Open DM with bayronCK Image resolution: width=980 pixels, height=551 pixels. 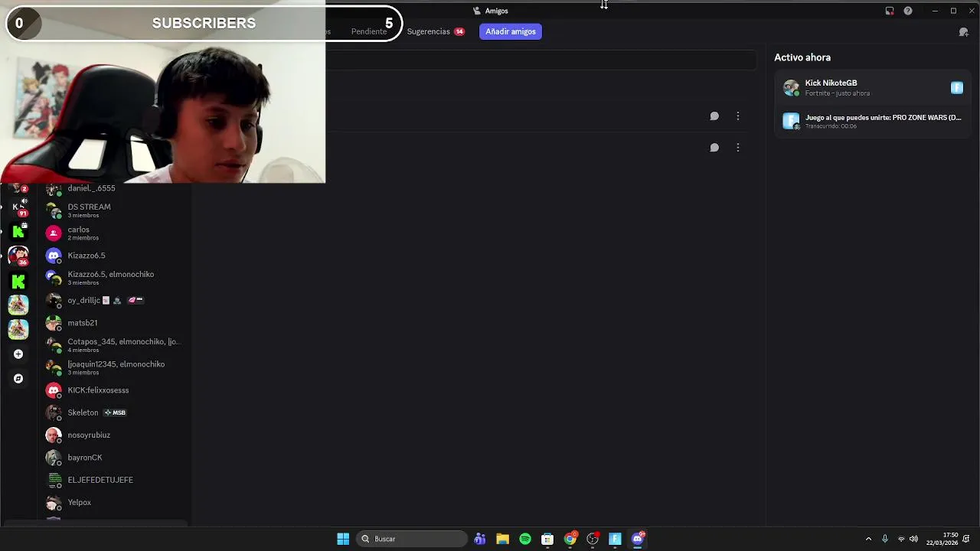pyautogui.click(x=113, y=458)
